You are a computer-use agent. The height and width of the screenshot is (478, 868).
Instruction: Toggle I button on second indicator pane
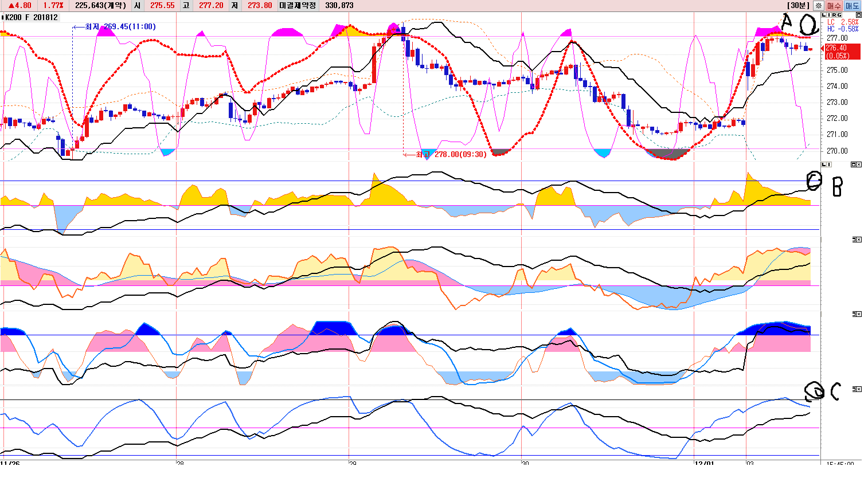click(x=829, y=164)
